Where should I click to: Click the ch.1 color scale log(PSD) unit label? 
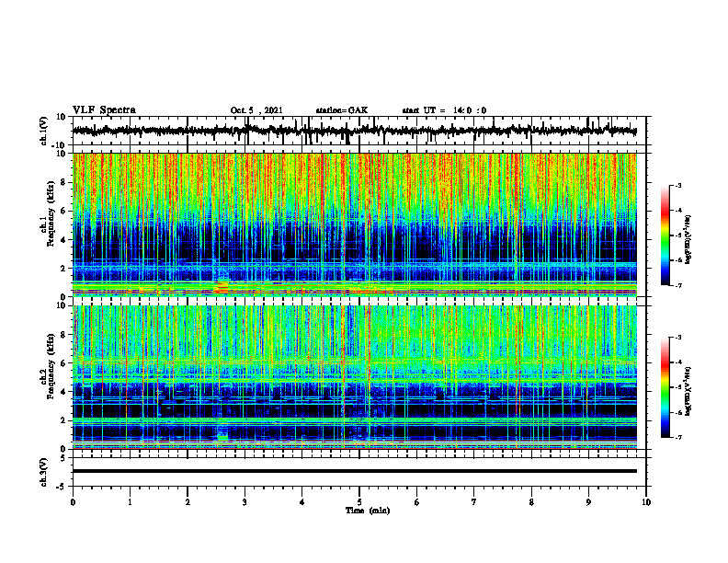point(688,240)
